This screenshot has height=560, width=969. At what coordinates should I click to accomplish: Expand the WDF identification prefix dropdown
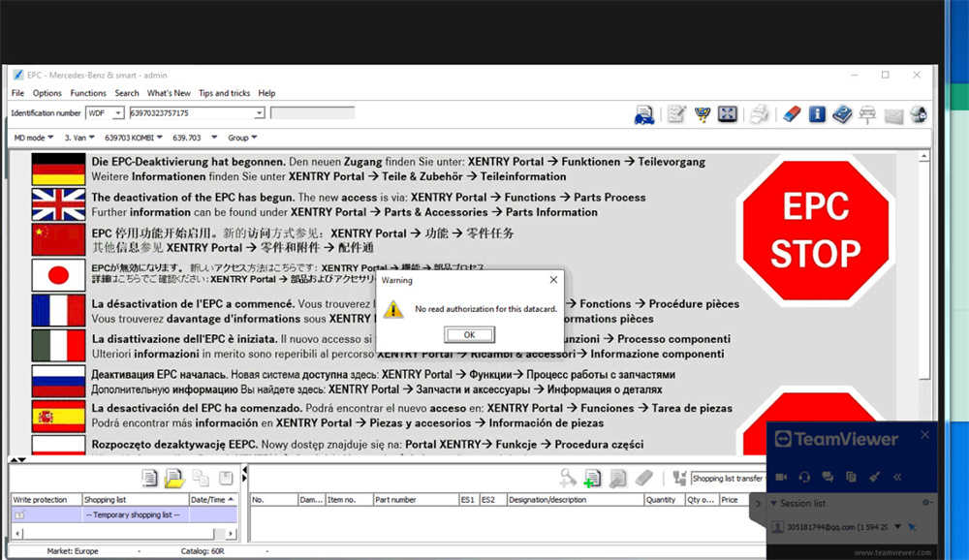[x=118, y=113]
